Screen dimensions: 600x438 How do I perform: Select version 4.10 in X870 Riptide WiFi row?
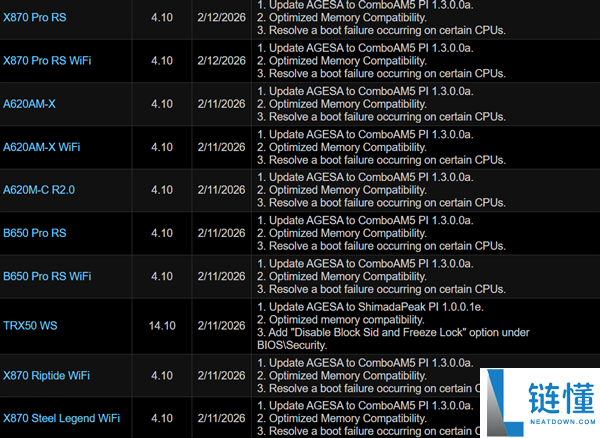pyautogui.click(x=162, y=376)
